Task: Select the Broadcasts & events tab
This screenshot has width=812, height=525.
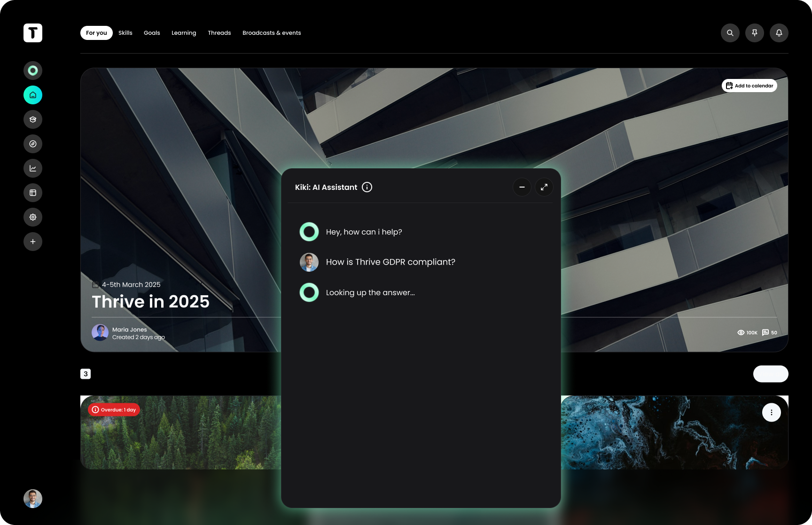Action: pyautogui.click(x=271, y=33)
